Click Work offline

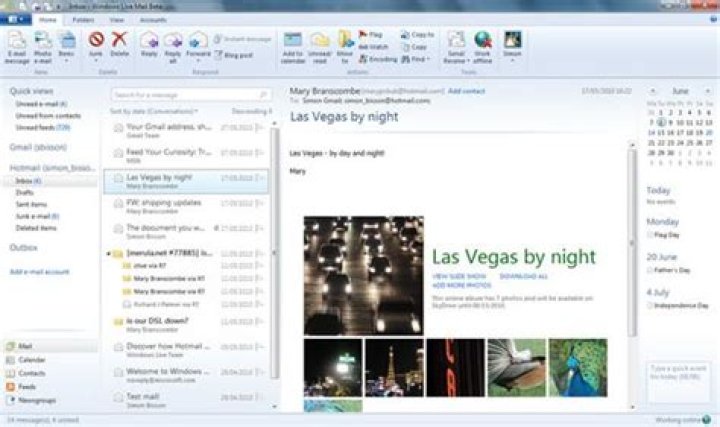[x=483, y=47]
